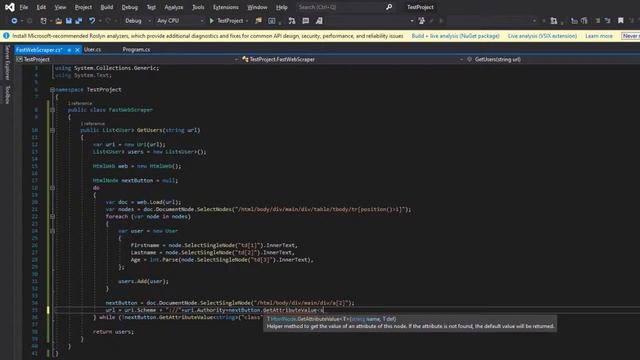Click Live analysis (VSIX extension) link
Image resolution: width=640 pixels, height=360 pixels.
point(542,36)
